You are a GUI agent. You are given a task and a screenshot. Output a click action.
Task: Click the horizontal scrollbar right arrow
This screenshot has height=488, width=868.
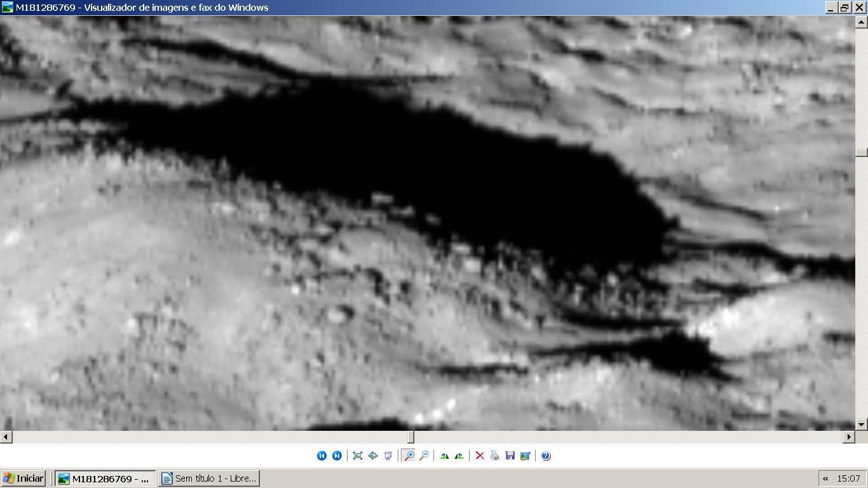[849, 437]
